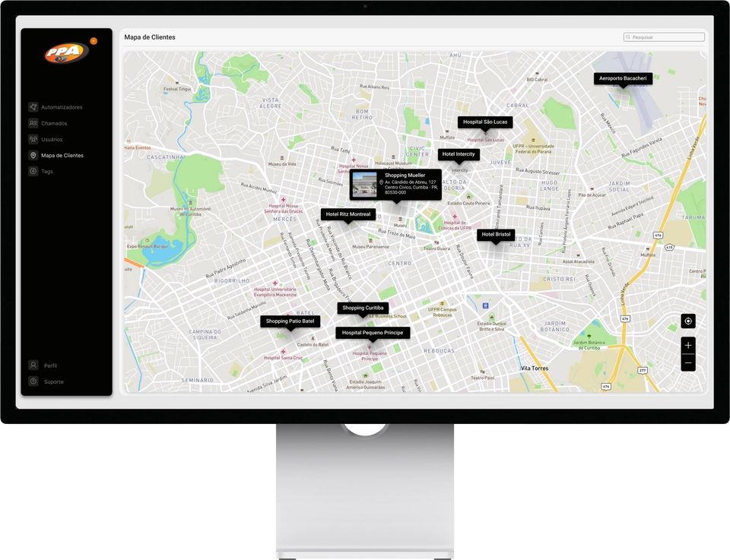Select the Hotel Intercity marker

coord(459,154)
